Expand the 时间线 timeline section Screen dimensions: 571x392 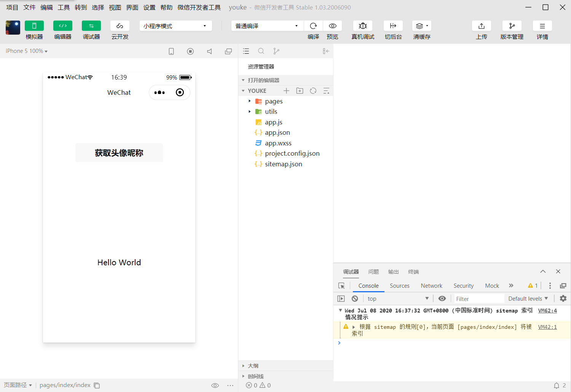[285, 376]
